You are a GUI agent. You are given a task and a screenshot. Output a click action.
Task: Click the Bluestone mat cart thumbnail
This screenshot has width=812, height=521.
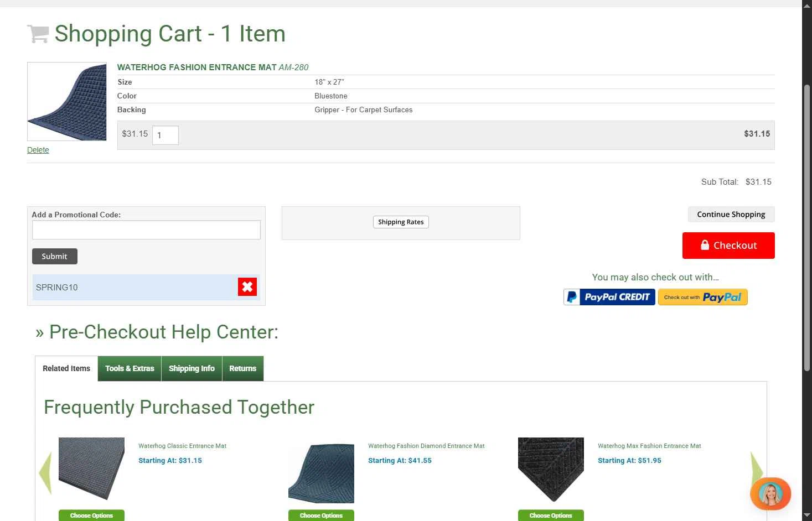coord(67,102)
